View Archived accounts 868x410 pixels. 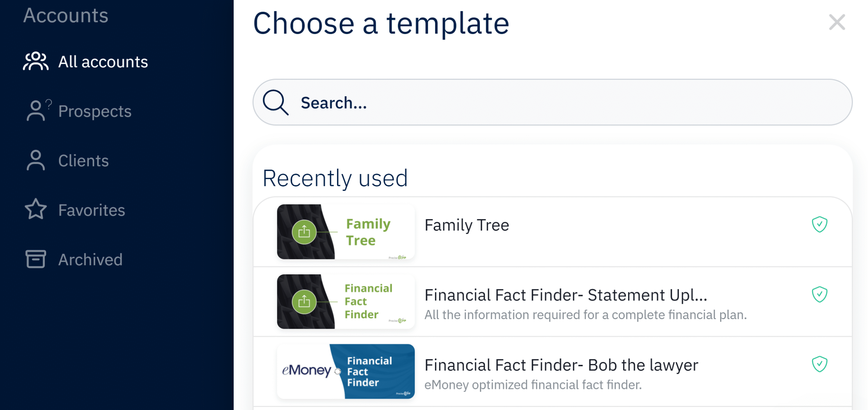tap(90, 259)
